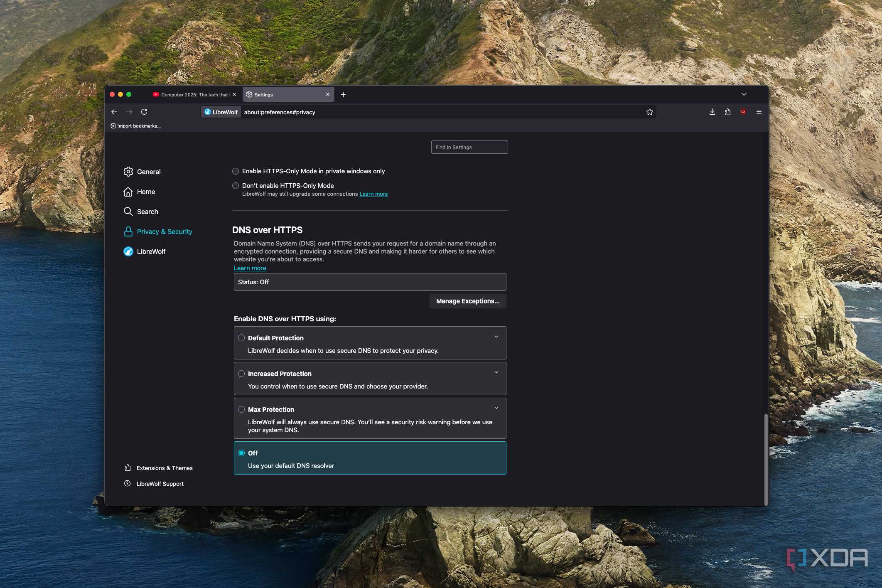This screenshot has height=588, width=882.
Task: Select the Off DNS radio button
Action: click(241, 453)
